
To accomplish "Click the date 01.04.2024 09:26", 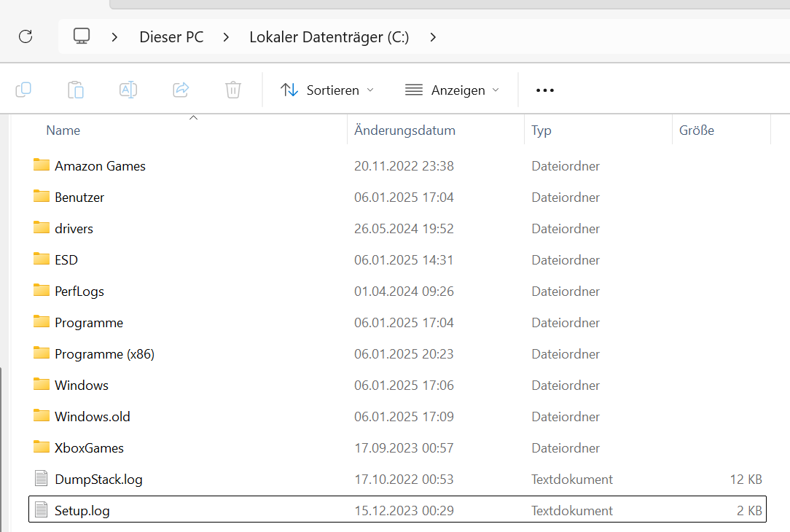I will click(x=404, y=292).
